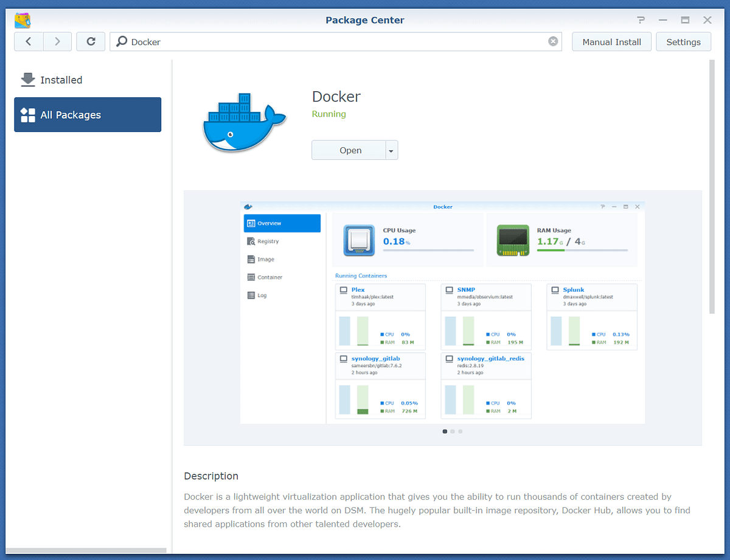Expand the Open button's action dropdown

(x=392, y=150)
